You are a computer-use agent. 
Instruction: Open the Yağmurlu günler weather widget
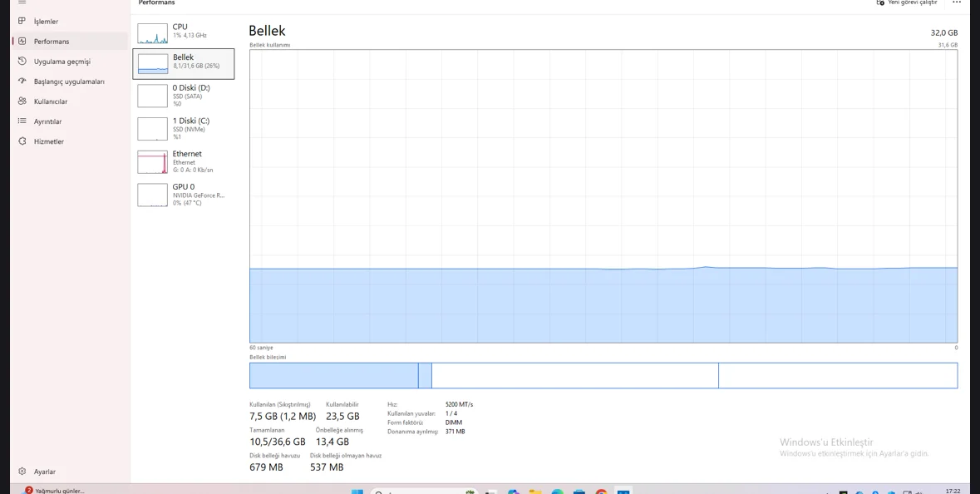pos(53,490)
